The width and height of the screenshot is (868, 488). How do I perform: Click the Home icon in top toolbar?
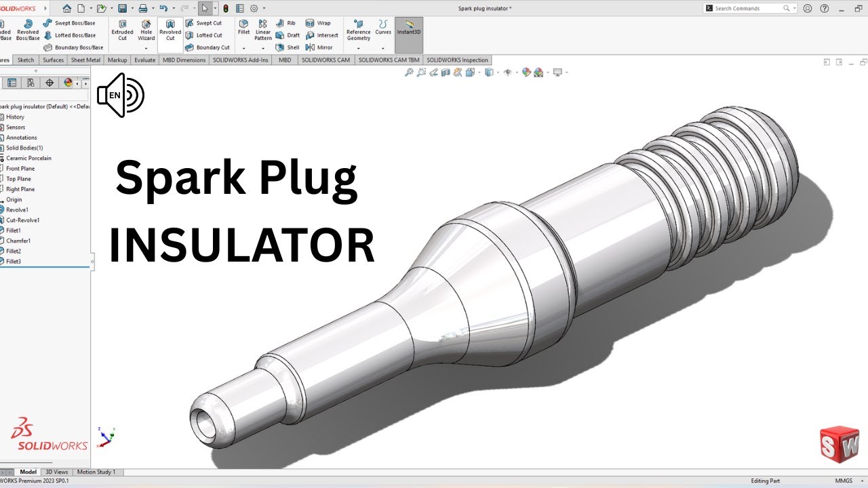click(x=66, y=8)
